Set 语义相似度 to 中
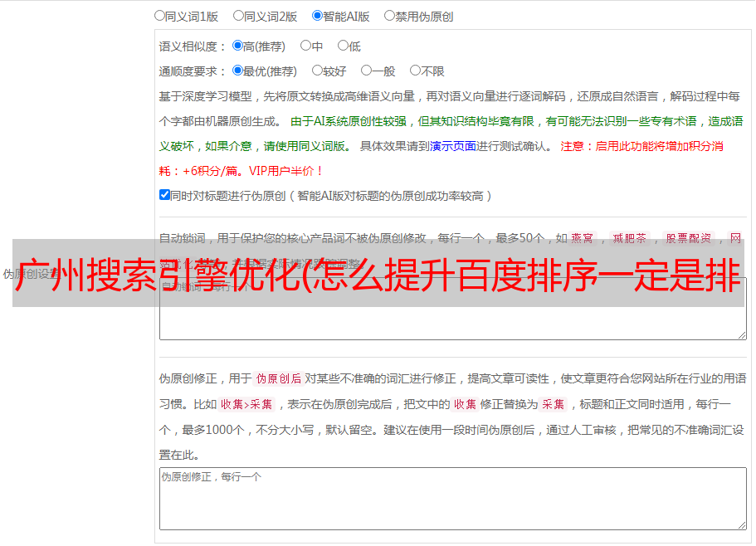Viewport: 756px width, 546px height. tap(305, 46)
